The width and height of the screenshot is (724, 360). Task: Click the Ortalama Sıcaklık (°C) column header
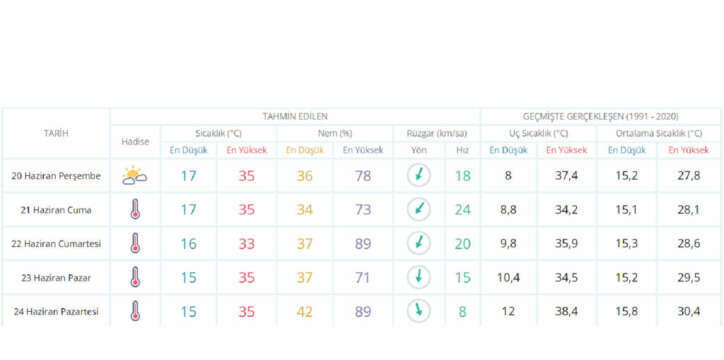click(x=659, y=133)
